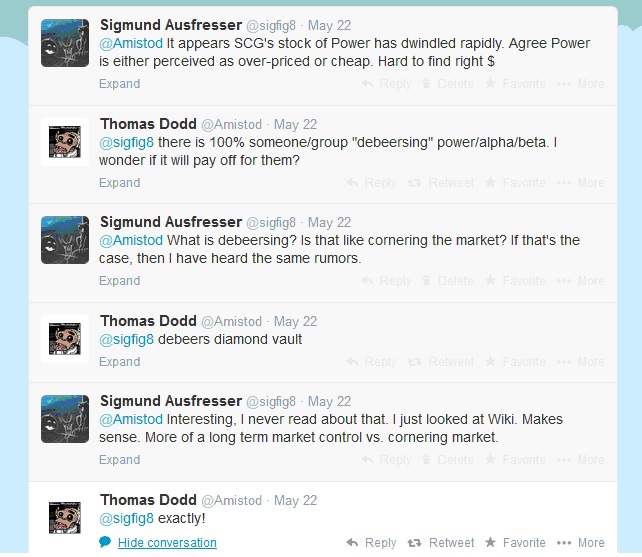642x557 pixels.
Task: Click the reply arrow icon on the "exactly!" tweet
Action: point(352,543)
